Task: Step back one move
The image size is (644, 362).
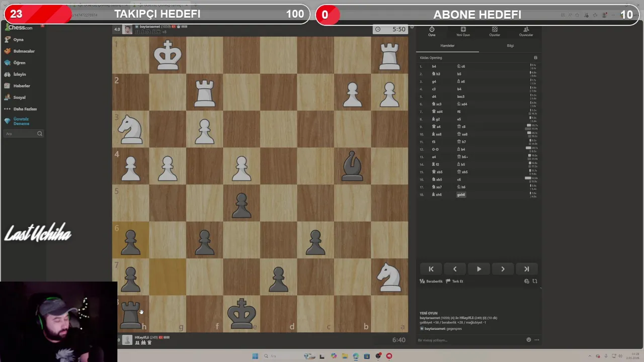Action: 455,269
